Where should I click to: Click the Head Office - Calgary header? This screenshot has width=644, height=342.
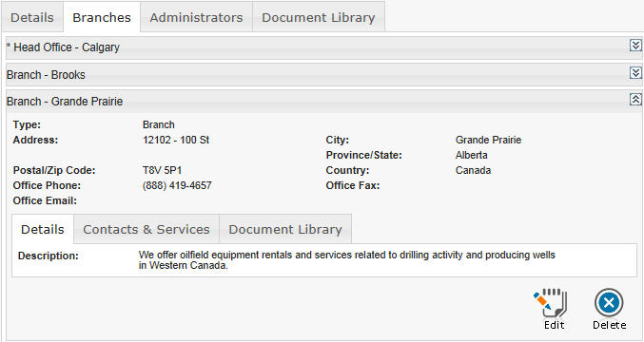pos(63,47)
